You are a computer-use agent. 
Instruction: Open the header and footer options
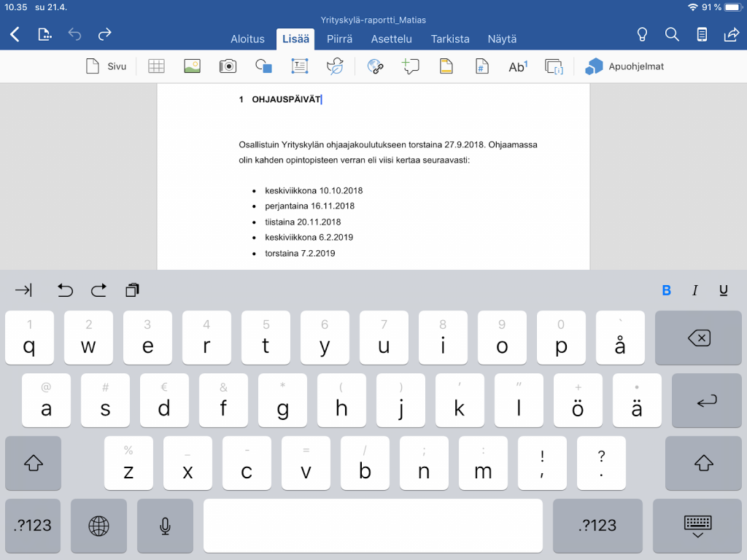coord(446,66)
